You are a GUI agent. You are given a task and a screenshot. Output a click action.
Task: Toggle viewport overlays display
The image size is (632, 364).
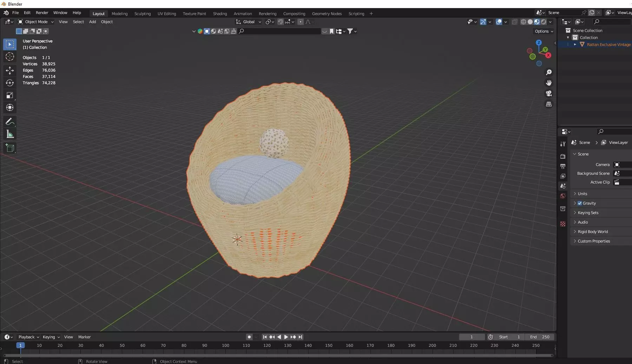[x=499, y=22]
